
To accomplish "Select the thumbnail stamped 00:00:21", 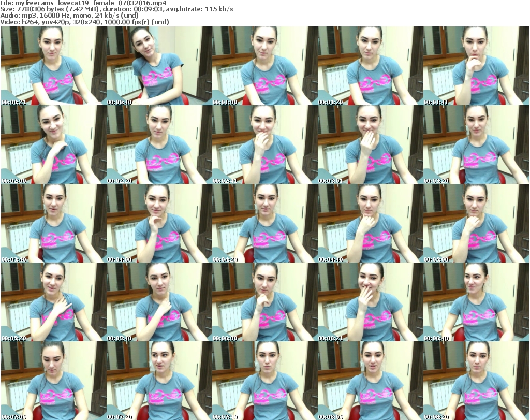I will 53,66.
